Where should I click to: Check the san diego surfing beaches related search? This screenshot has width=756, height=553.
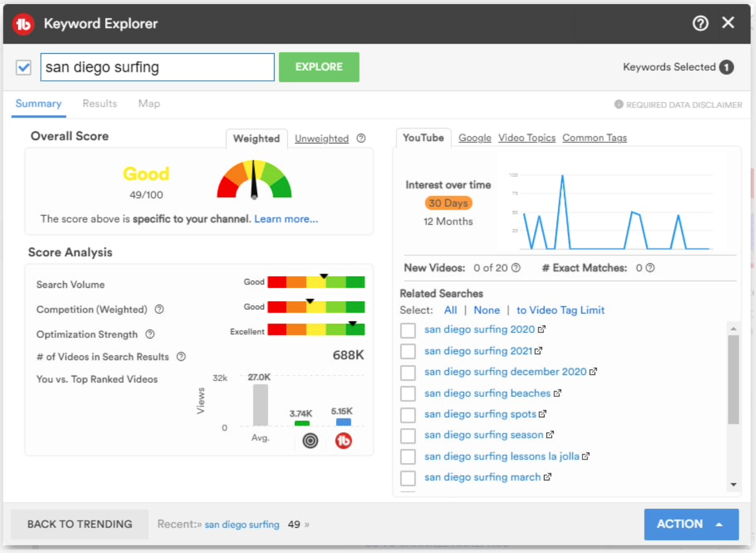[408, 393]
